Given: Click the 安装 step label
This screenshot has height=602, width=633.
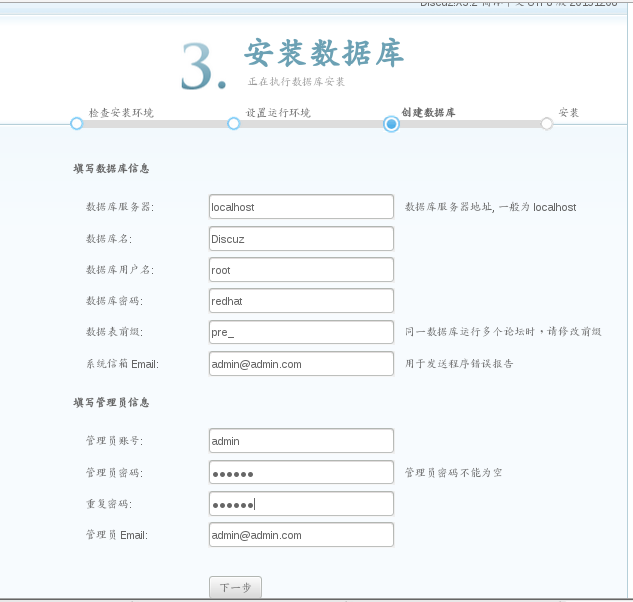Looking at the screenshot, I should coord(569,112).
